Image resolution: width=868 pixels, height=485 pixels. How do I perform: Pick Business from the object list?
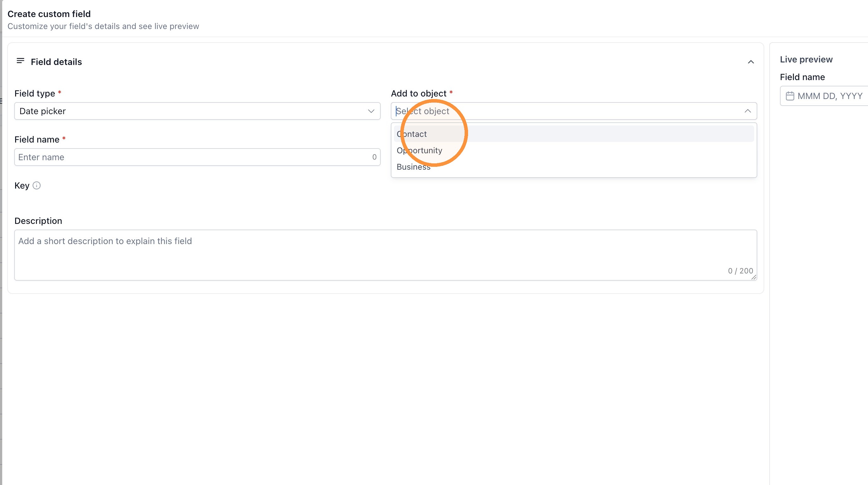click(x=573, y=167)
